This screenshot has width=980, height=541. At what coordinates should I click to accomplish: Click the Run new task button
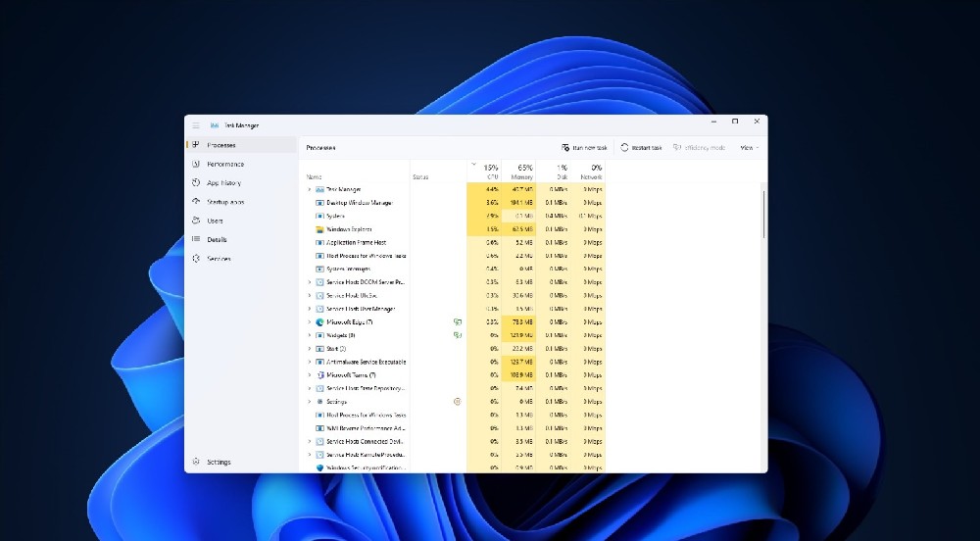[x=584, y=147]
